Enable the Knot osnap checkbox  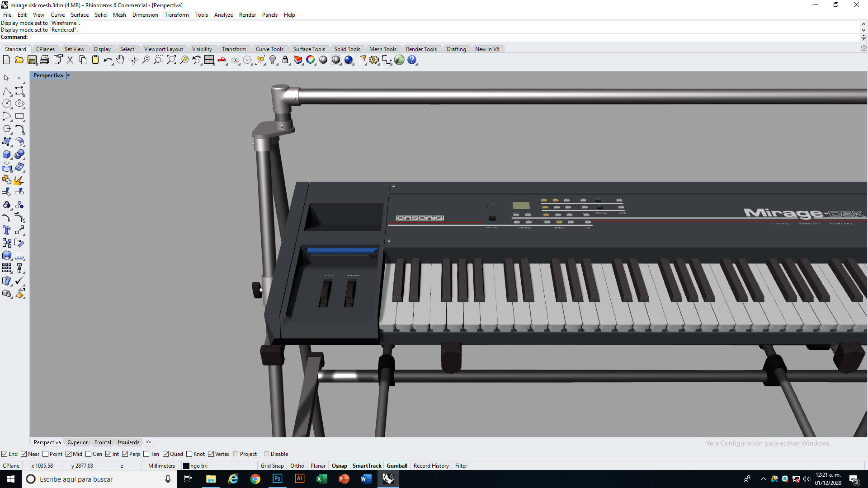[189, 454]
